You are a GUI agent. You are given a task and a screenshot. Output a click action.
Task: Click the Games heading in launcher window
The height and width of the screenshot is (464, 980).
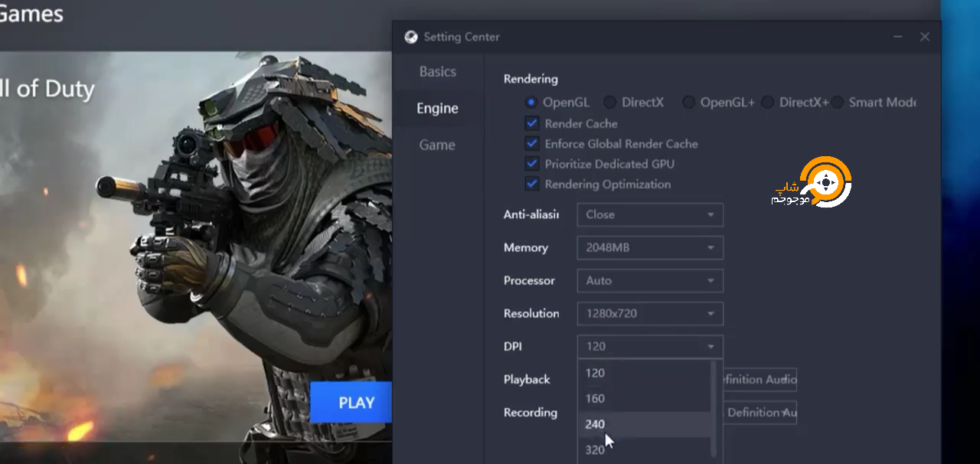pos(31,13)
